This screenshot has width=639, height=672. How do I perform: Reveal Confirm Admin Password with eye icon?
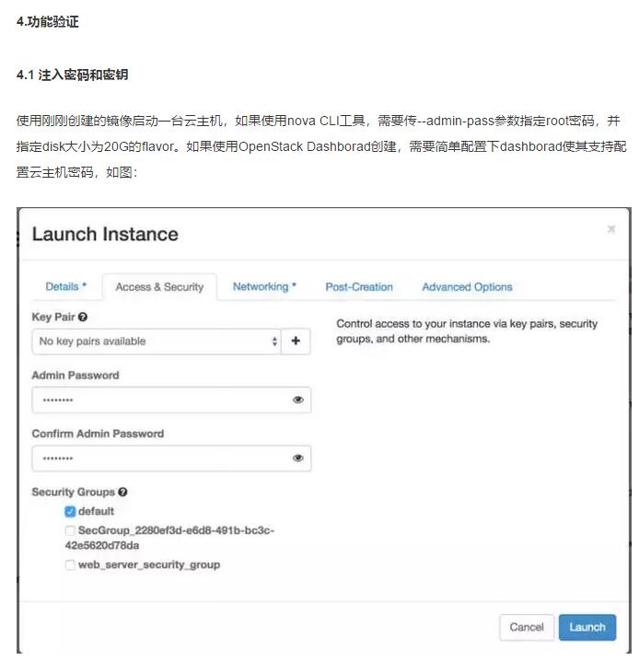coord(298,458)
